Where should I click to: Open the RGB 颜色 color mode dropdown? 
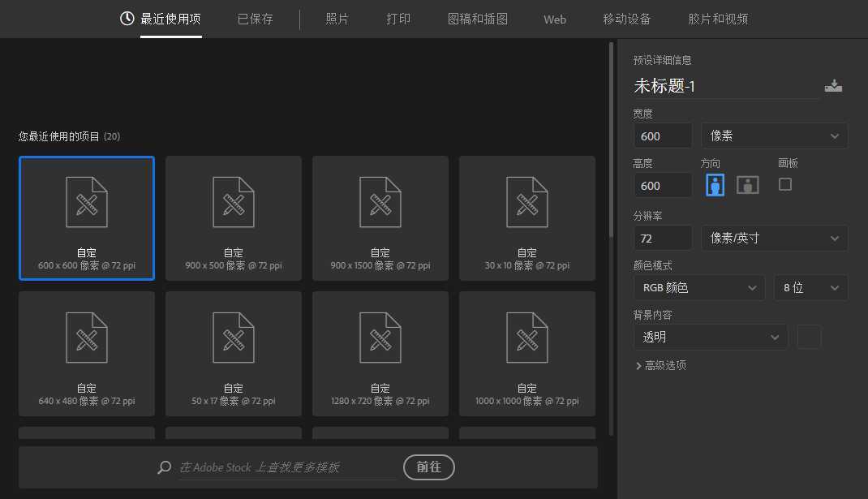click(x=698, y=286)
